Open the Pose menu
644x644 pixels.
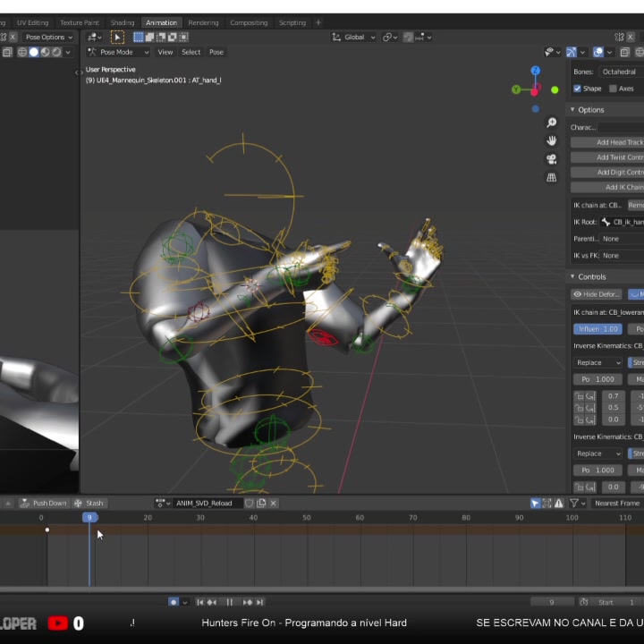pos(216,52)
